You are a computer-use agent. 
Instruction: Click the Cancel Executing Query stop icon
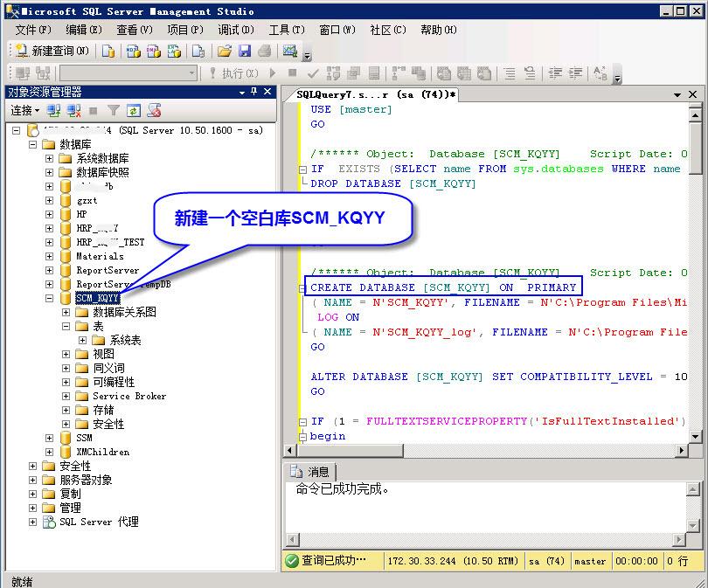(x=293, y=73)
